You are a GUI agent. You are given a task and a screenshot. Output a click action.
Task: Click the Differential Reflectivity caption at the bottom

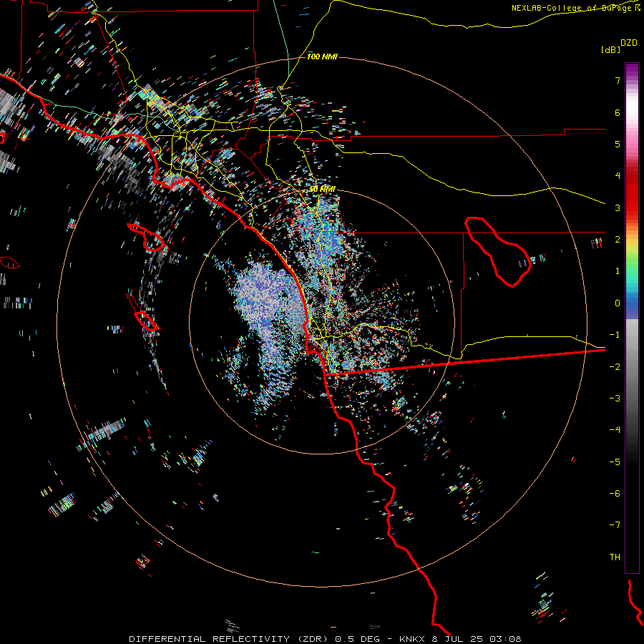[325, 639]
